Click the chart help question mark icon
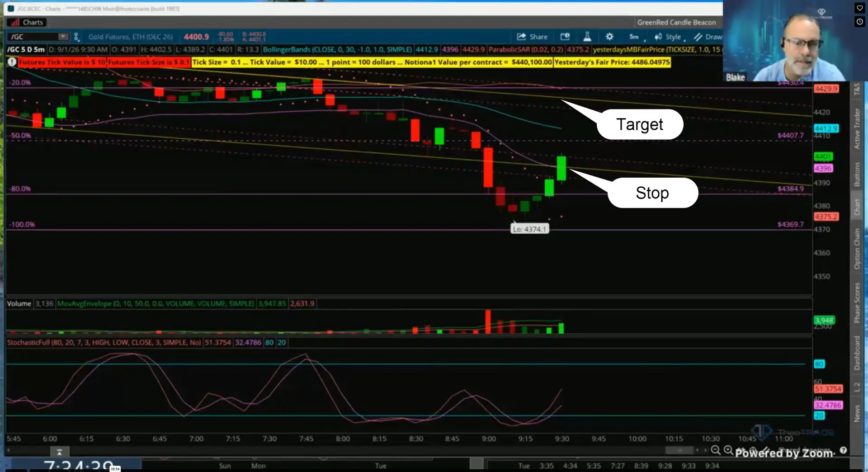This screenshot has height=472, width=868. point(843,450)
